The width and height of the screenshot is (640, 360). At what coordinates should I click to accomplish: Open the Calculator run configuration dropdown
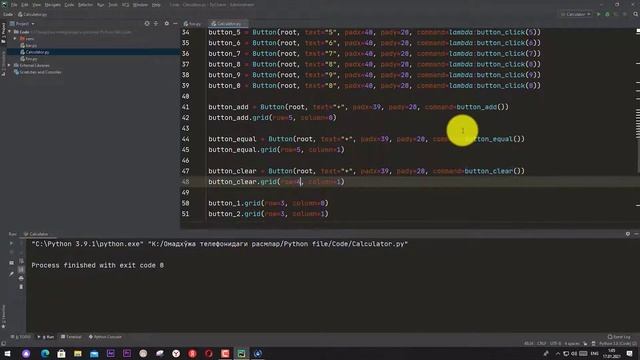[576, 14]
